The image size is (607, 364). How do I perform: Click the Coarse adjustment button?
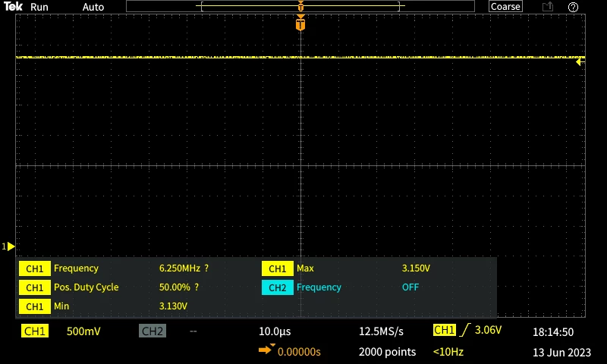505,7
